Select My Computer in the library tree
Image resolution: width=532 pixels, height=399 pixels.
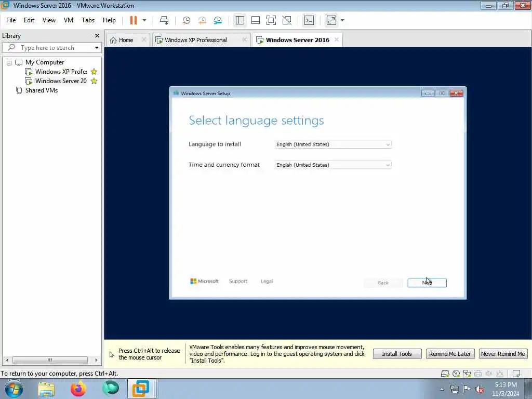[x=45, y=62]
